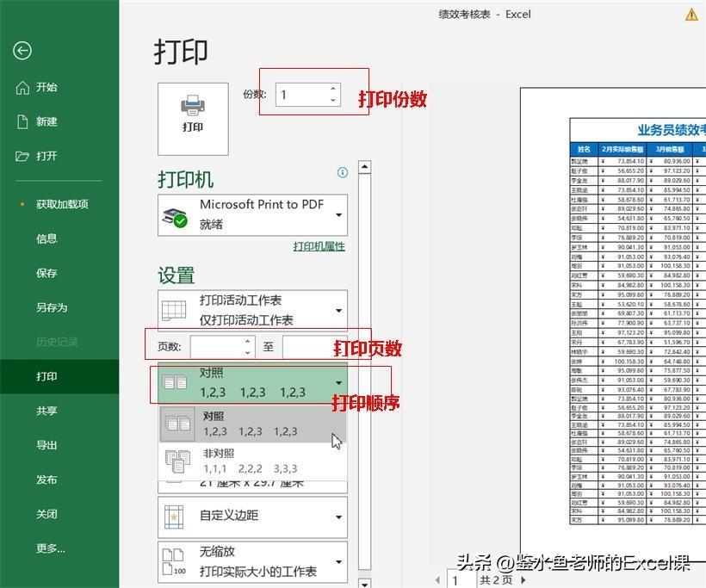Collapse the 对照 collation dropdown
Viewport: 706px width, 588px height.
click(x=252, y=383)
